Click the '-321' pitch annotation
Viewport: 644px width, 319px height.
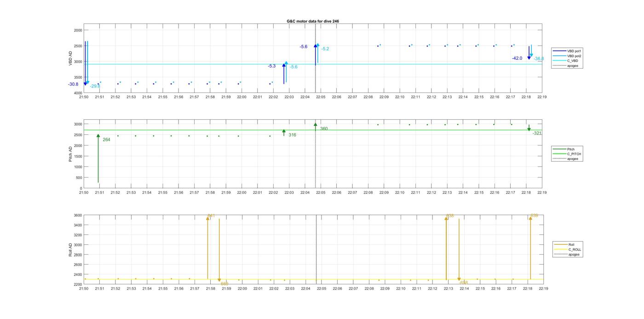point(537,133)
